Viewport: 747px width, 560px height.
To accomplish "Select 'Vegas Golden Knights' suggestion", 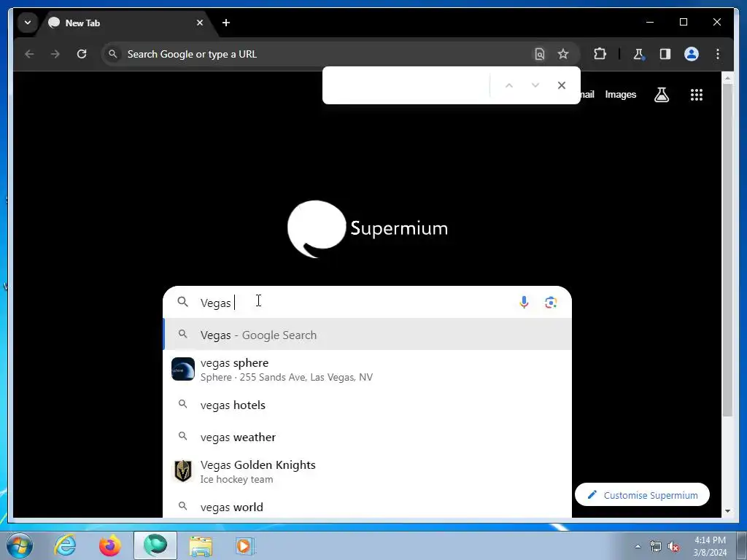I will [x=368, y=472].
